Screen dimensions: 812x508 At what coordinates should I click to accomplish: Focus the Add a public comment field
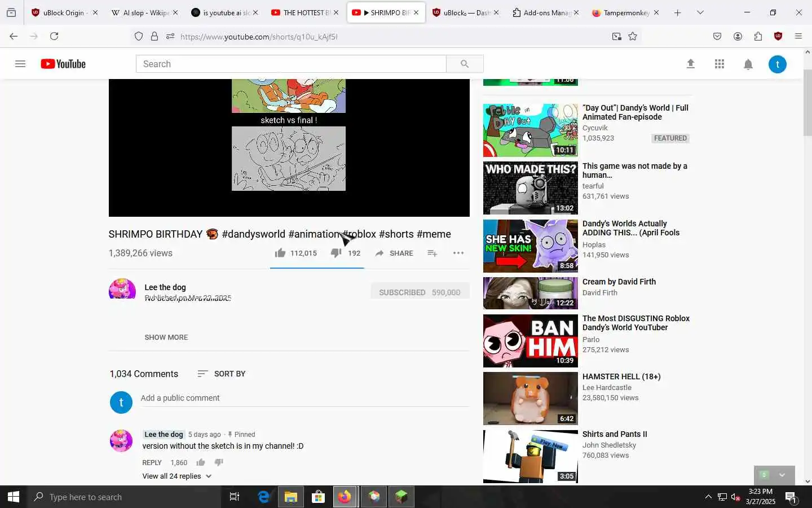(x=305, y=398)
